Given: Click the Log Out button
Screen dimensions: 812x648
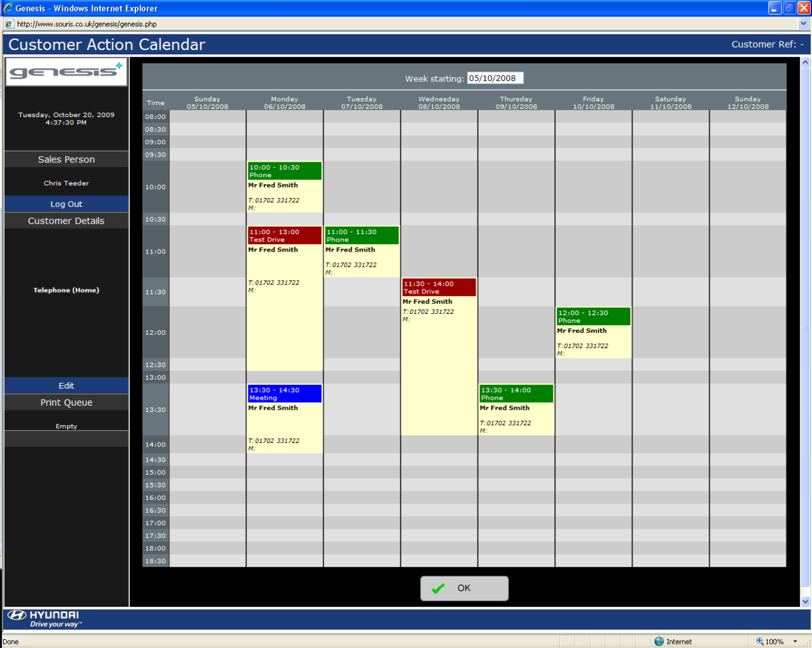Looking at the screenshot, I should (x=66, y=204).
